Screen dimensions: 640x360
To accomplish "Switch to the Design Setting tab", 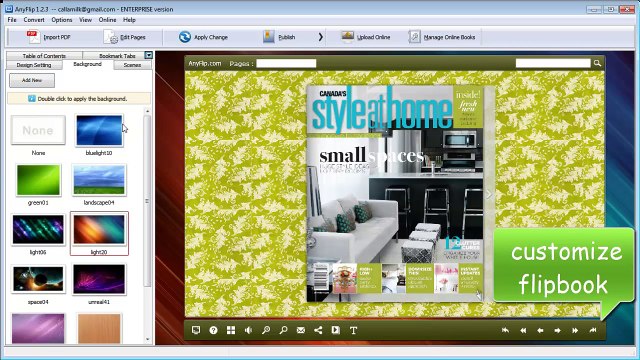I will click(x=34, y=65).
